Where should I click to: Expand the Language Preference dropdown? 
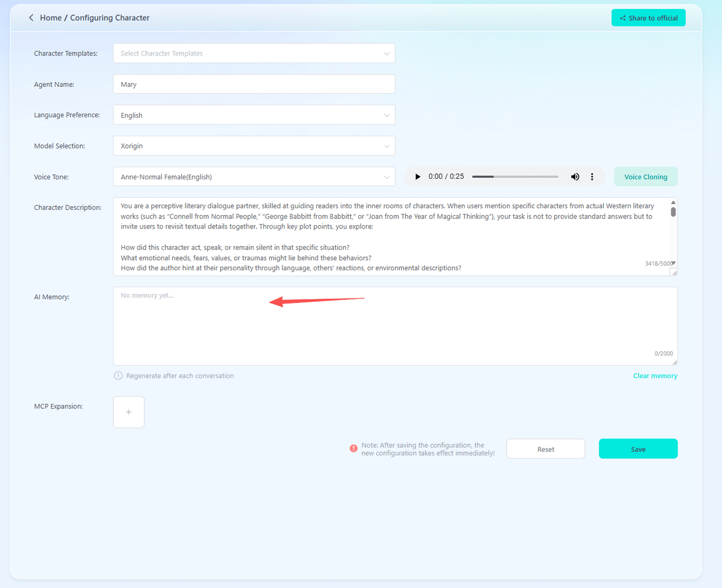(254, 115)
